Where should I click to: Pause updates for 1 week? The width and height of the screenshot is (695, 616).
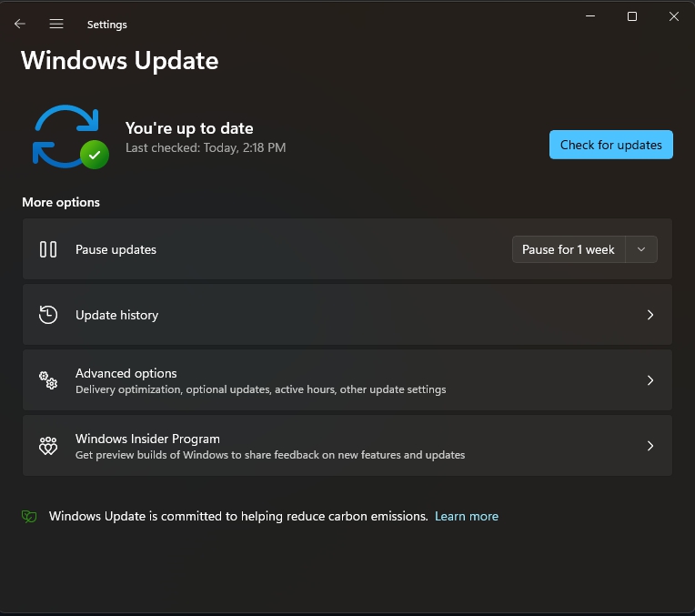click(569, 249)
